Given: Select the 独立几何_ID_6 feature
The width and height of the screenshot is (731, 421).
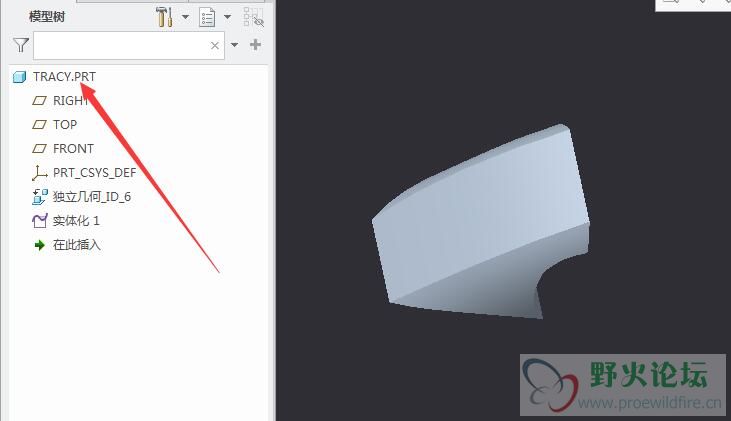Looking at the screenshot, I should point(92,197).
